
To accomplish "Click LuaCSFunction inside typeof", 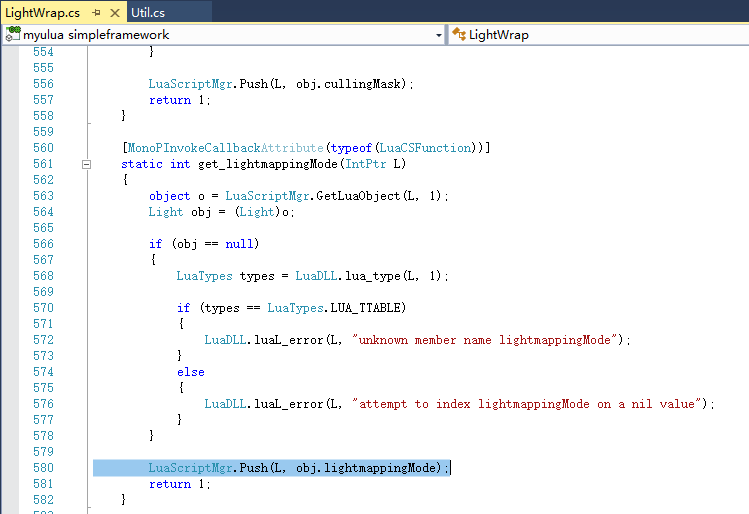I will [x=425, y=148].
